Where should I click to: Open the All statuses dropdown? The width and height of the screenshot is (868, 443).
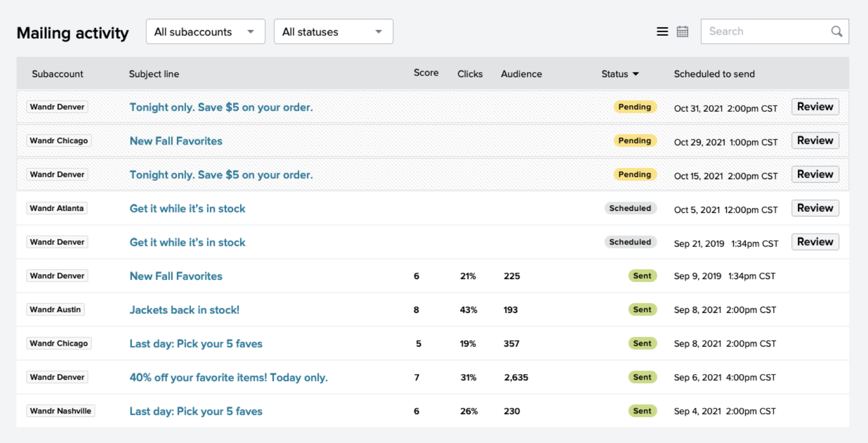[x=333, y=32]
